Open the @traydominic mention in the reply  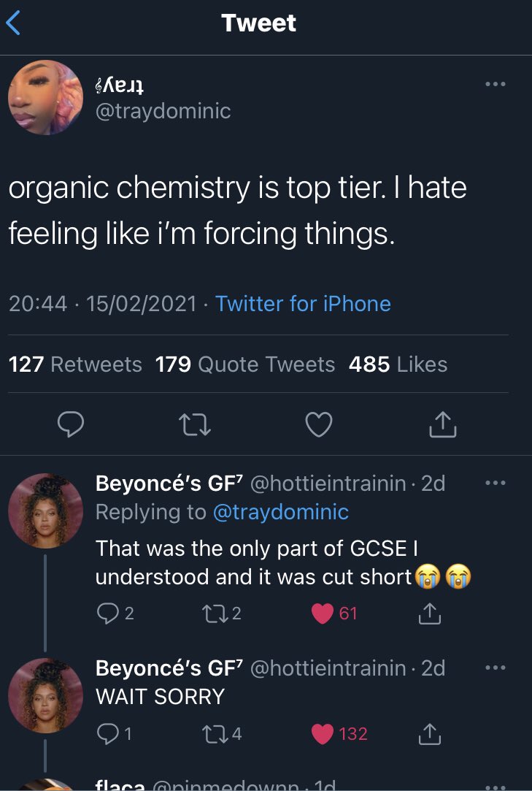280,512
